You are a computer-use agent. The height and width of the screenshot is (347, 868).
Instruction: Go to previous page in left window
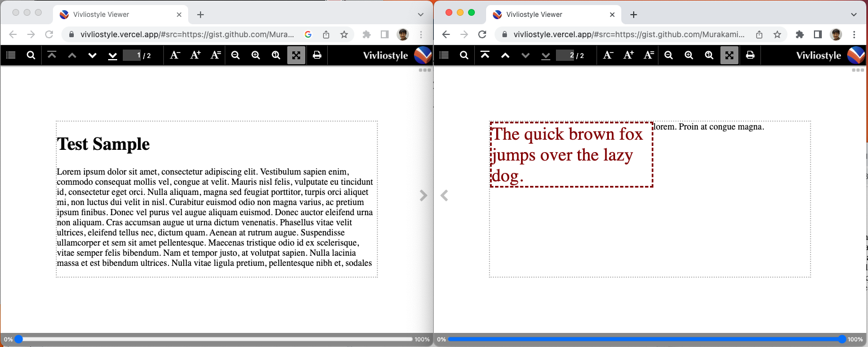72,55
